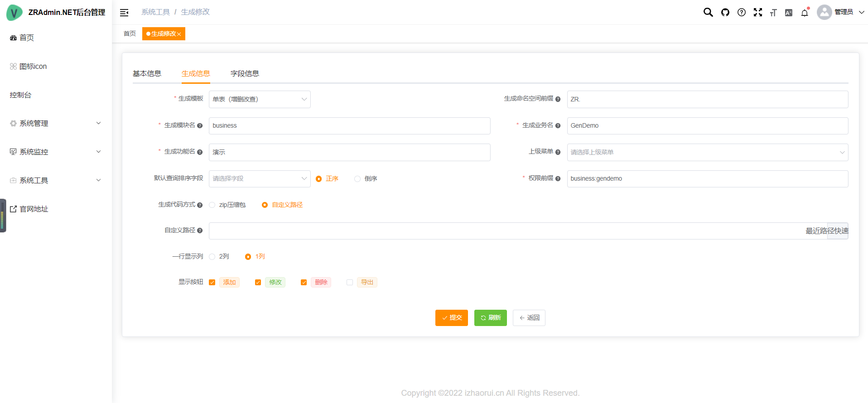Switch to the 字段信息 tab
The image size is (868, 403).
pyautogui.click(x=245, y=73)
